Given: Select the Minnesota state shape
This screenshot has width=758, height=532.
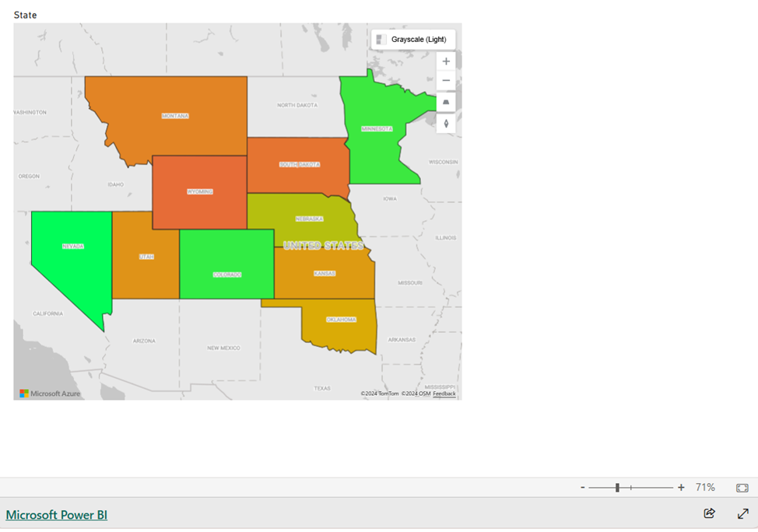Looking at the screenshot, I should [x=377, y=128].
